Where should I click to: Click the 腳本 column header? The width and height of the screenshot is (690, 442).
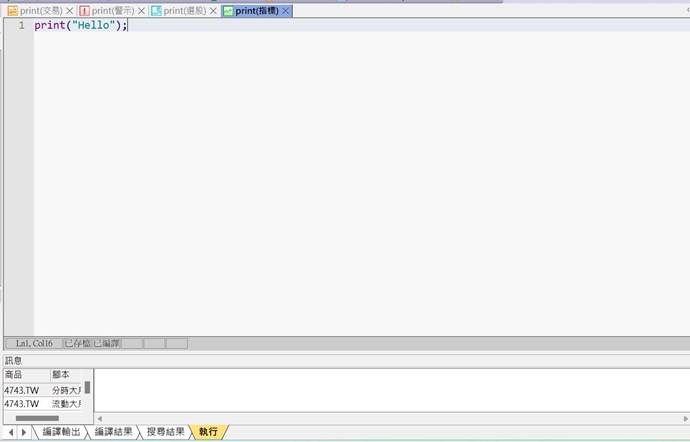tap(66, 375)
